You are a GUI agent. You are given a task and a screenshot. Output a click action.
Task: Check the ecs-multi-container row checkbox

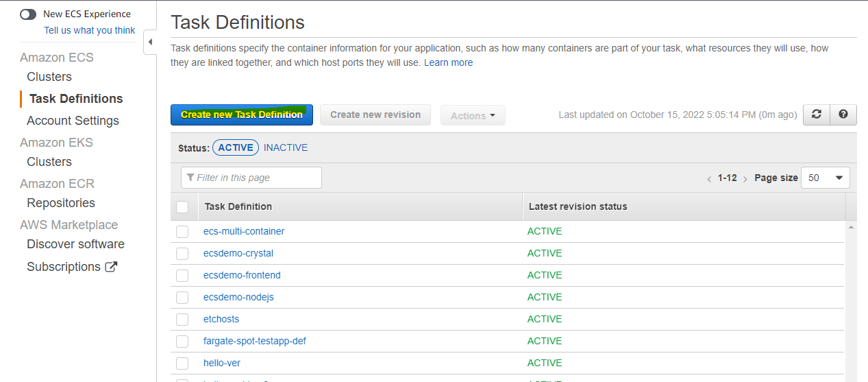tap(182, 232)
